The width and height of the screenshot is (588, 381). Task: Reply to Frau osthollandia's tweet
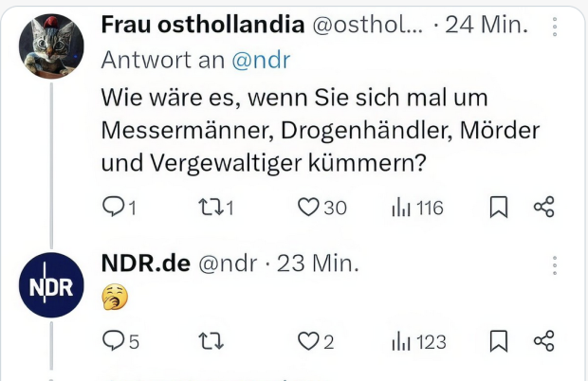[114, 208]
